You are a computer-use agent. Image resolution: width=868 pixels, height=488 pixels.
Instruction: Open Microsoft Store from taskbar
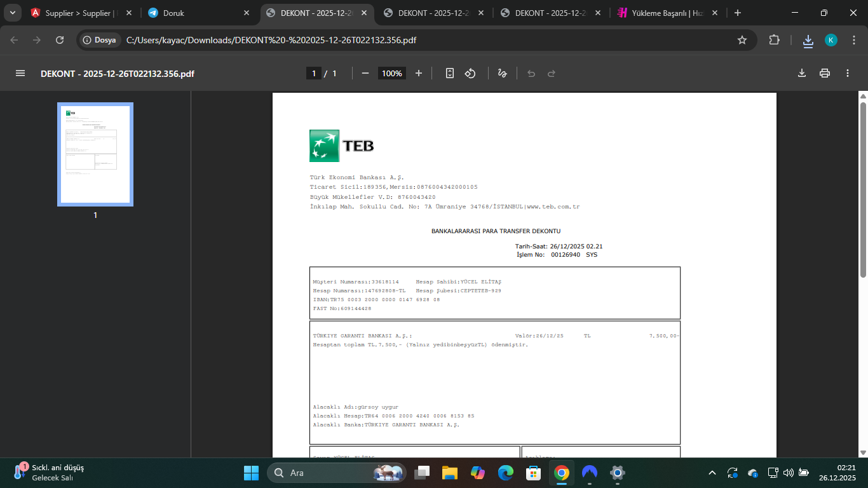tap(534, 473)
